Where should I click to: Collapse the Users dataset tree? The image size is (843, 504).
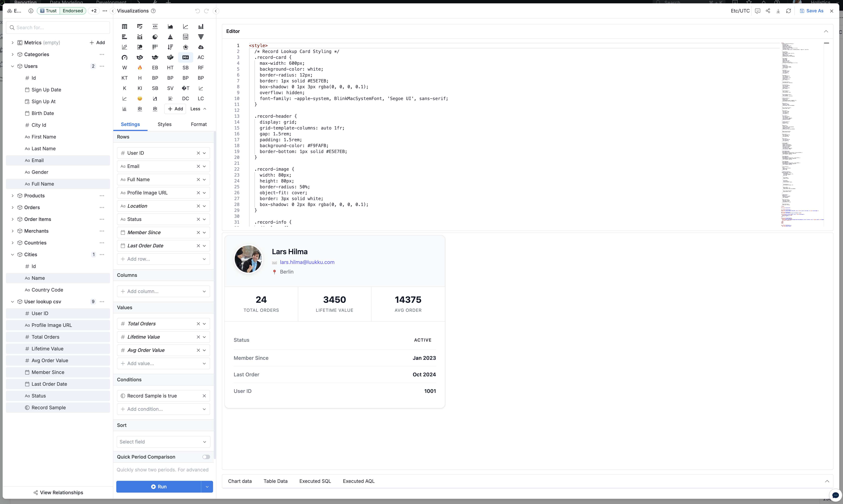point(13,66)
